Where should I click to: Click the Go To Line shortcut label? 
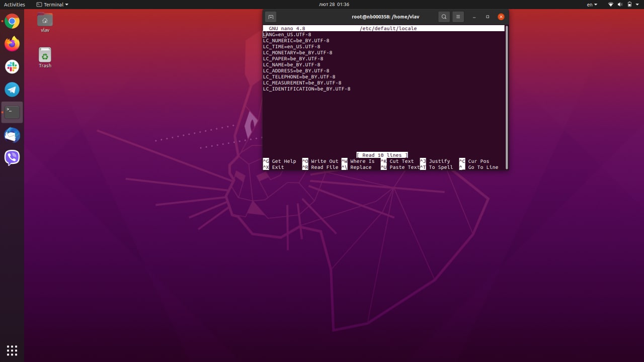tap(483, 167)
